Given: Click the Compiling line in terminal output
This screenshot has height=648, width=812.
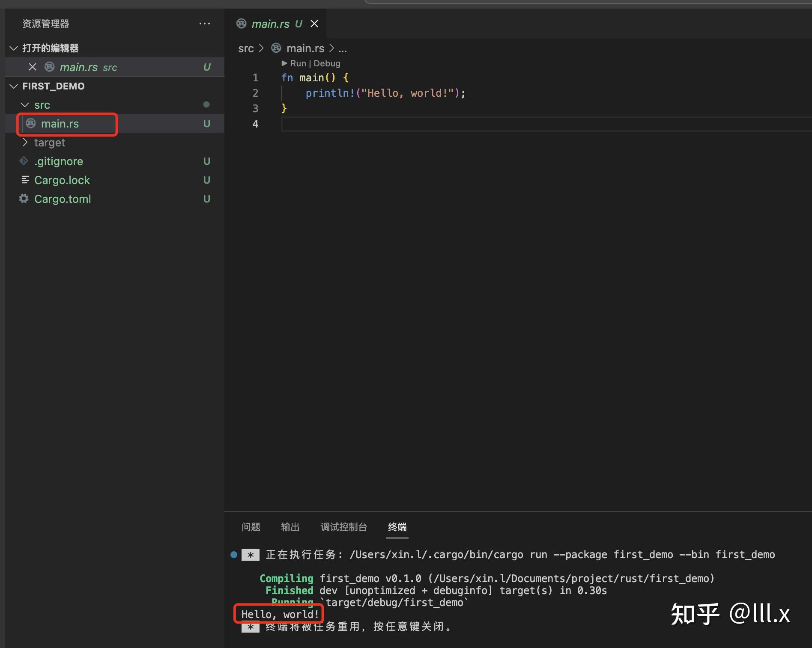Looking at the screenshot, I should tap(487, 578).
